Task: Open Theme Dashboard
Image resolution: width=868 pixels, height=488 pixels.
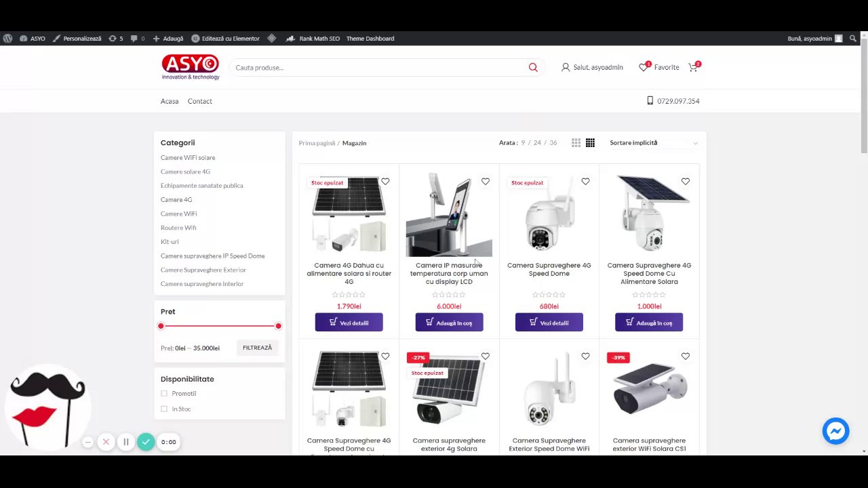Action: [x=370, y=39]
